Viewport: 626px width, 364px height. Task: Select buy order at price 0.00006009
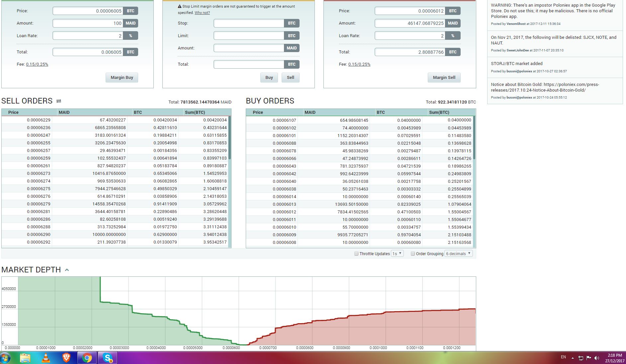(x=359, y=235)
